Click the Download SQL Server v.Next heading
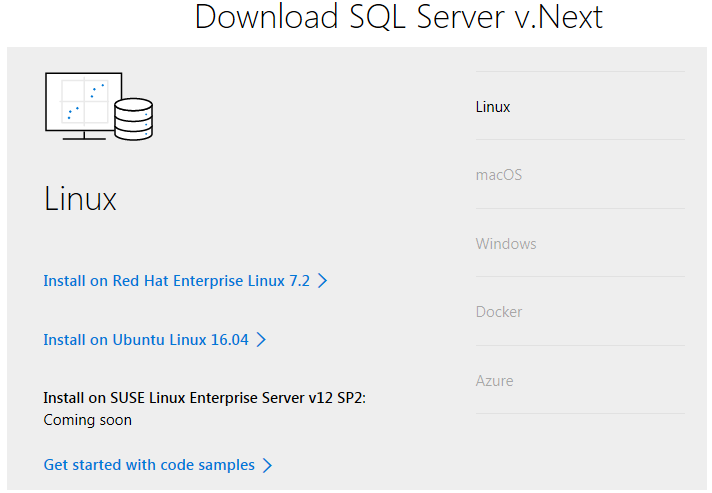Screen dimensions: 712x493 398,17
